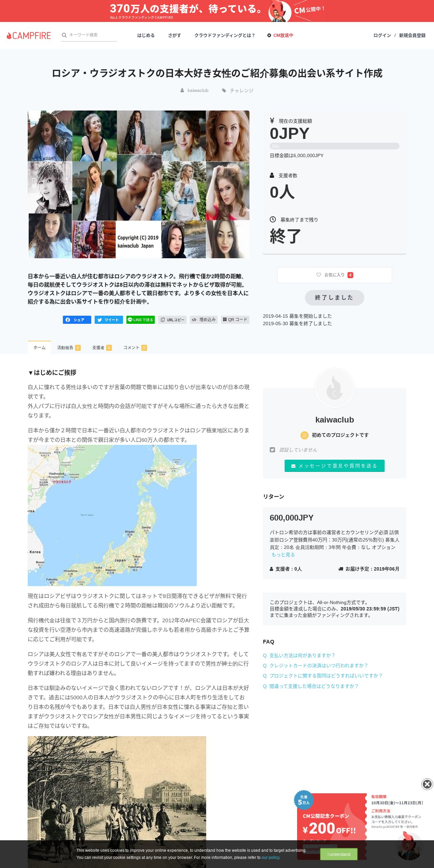
Task: Open FAQ 支払い方法は何がありますか？
Action: 299,655
